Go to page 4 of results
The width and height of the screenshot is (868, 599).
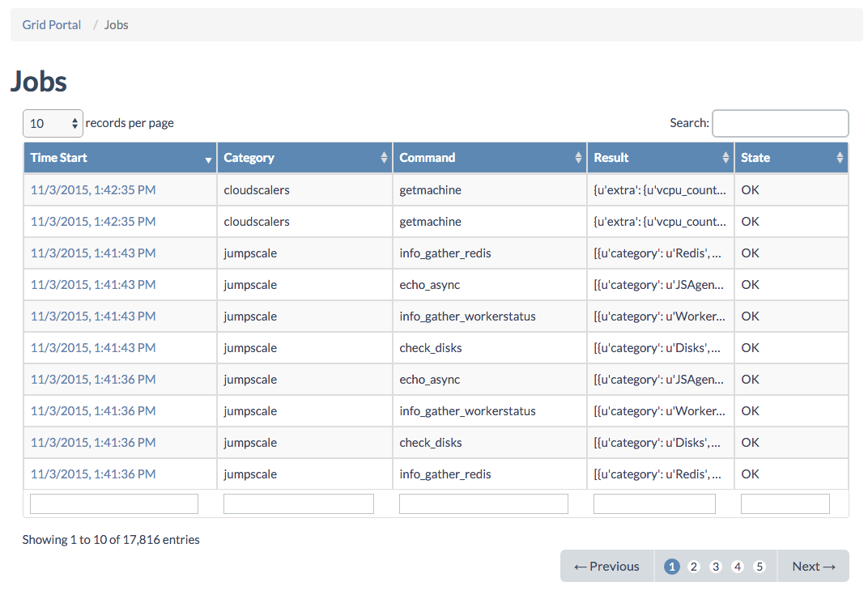(x=737, y=567)
